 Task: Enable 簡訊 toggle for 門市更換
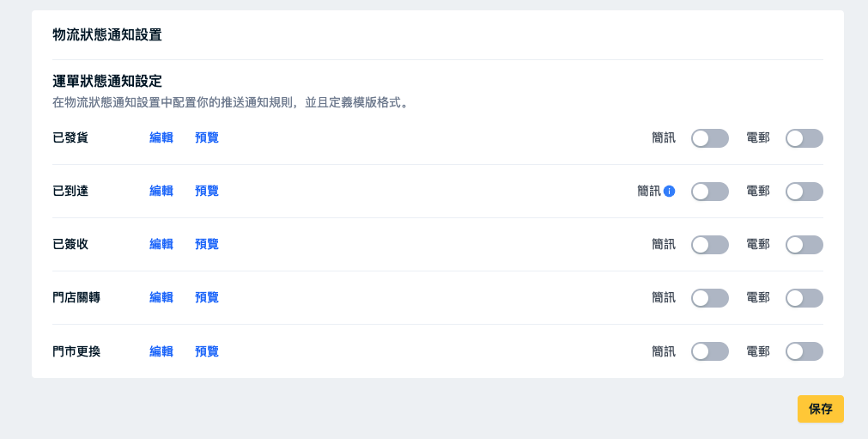pos(710,351)
